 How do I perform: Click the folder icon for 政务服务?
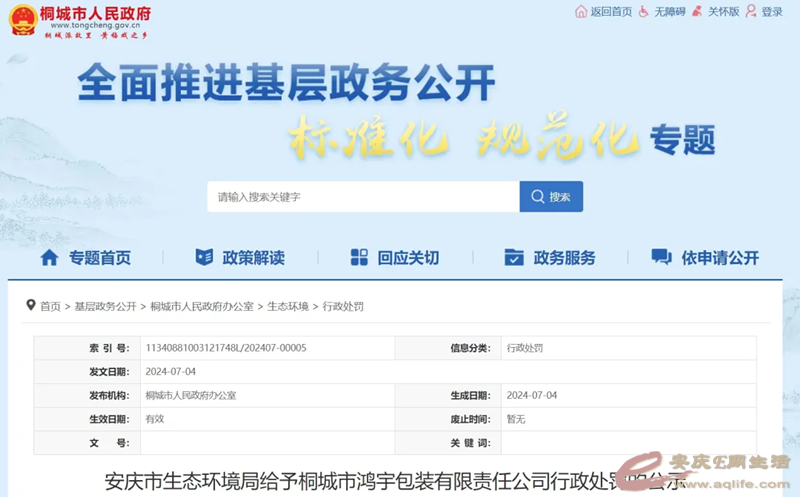514,257
